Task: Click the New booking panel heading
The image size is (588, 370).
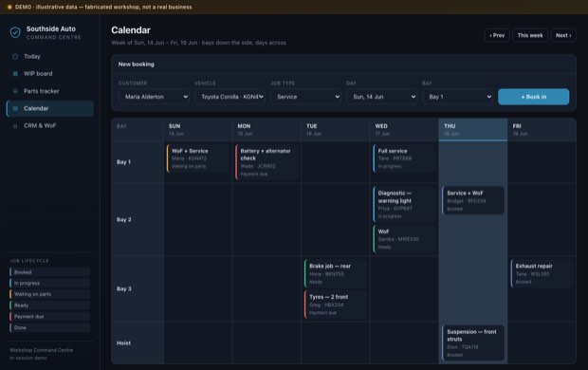Action: (x=137, y=65)
